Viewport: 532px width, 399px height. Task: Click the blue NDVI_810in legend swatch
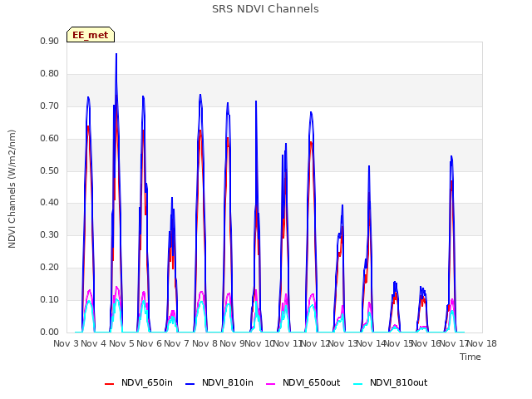[x=190, y=384]
